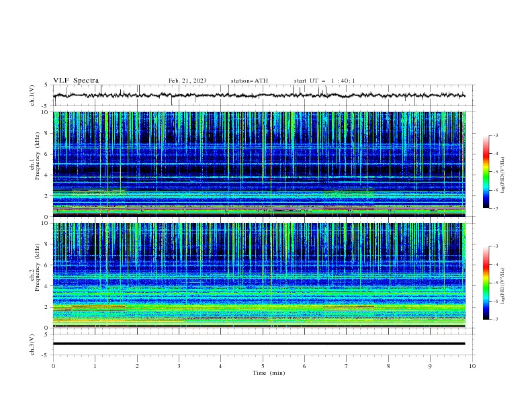The image size is (532, 411).
Task: Click the ch.2 spectrogram plot area
Action: (x=259, y=275)
